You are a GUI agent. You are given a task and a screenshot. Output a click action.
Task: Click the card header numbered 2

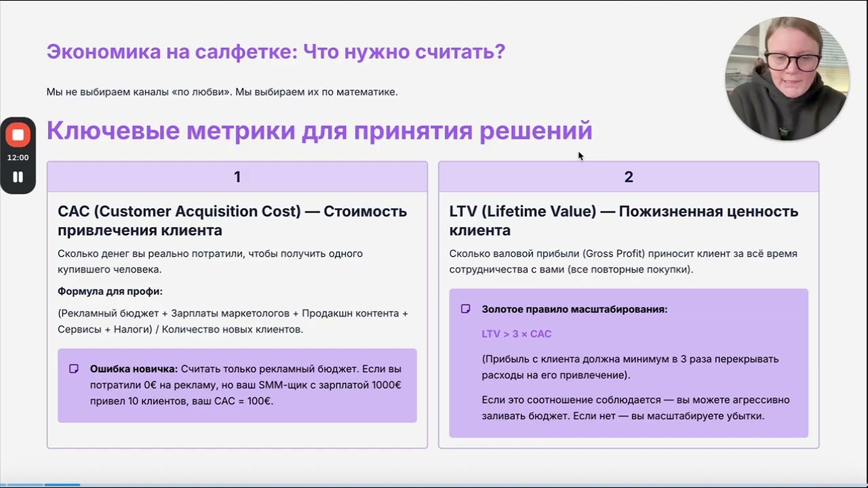[x=629, y=177]
